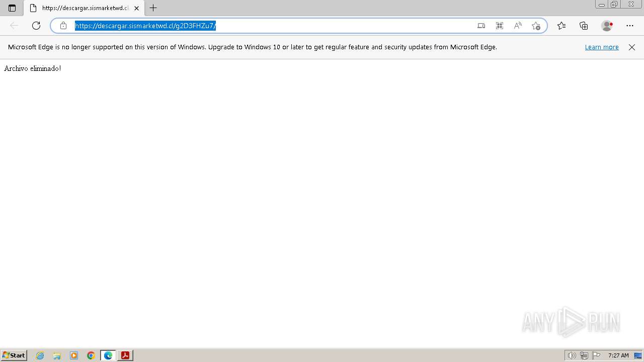Launch Internet Explorer from taskbar

pos(40,355)
